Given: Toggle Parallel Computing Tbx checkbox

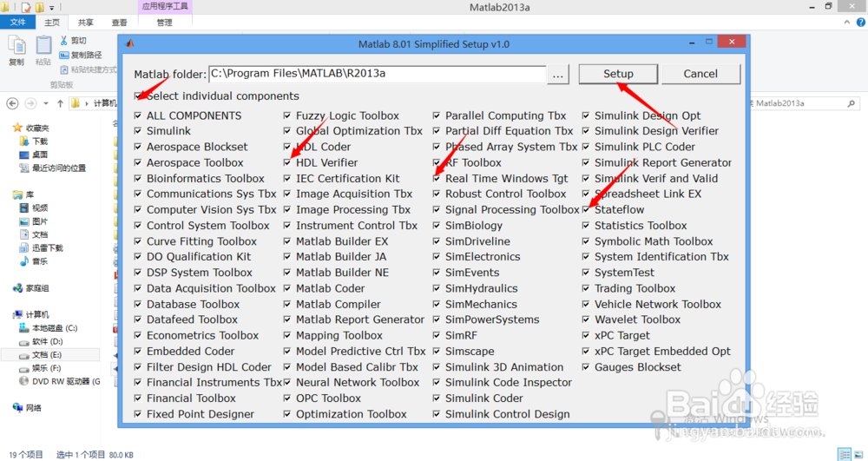Looking at the screenshot, I should (437, 115).
